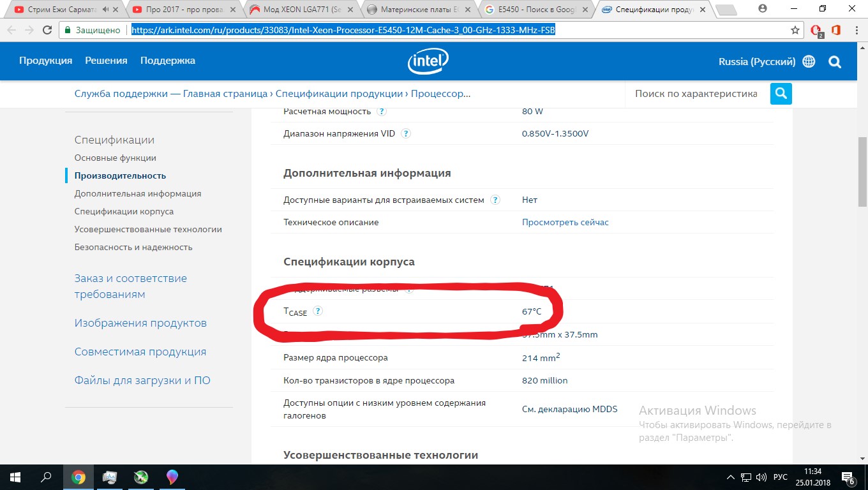
Task: Open the Windows Start menu
Action: click(x=15, y=477)
